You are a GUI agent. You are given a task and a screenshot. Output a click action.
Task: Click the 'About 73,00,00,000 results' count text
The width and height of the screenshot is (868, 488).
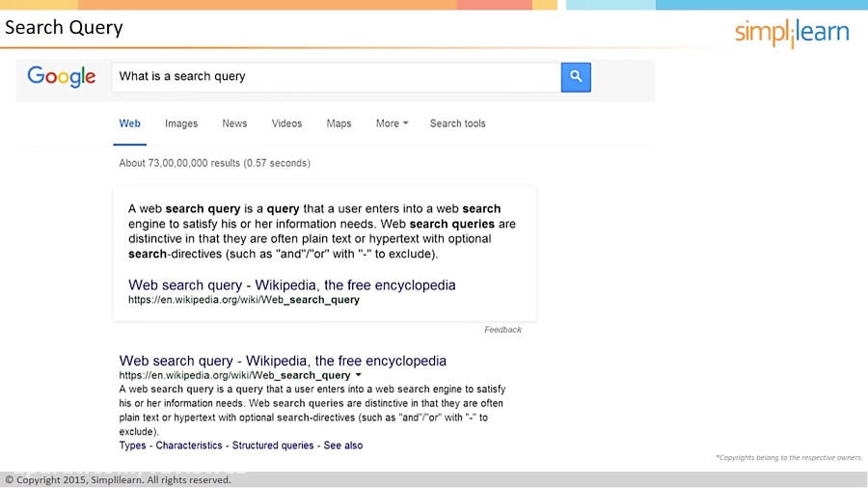[215, 163]
